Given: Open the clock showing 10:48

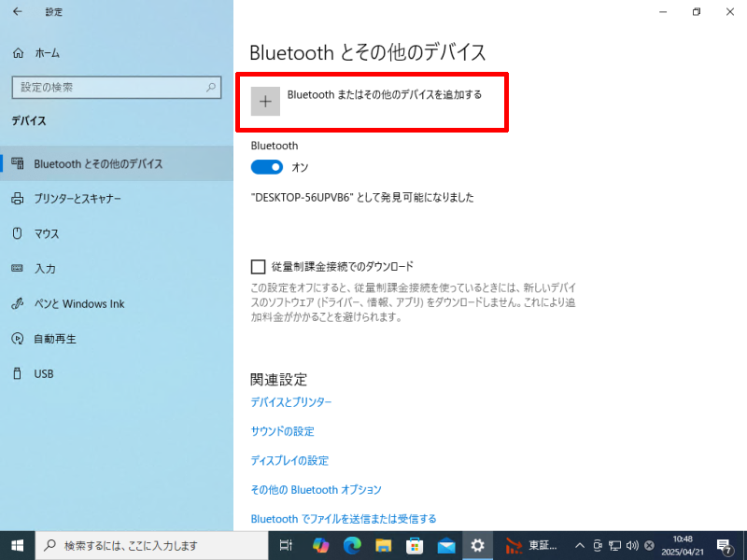Looking at the screenshot, I should pos(683,546).
